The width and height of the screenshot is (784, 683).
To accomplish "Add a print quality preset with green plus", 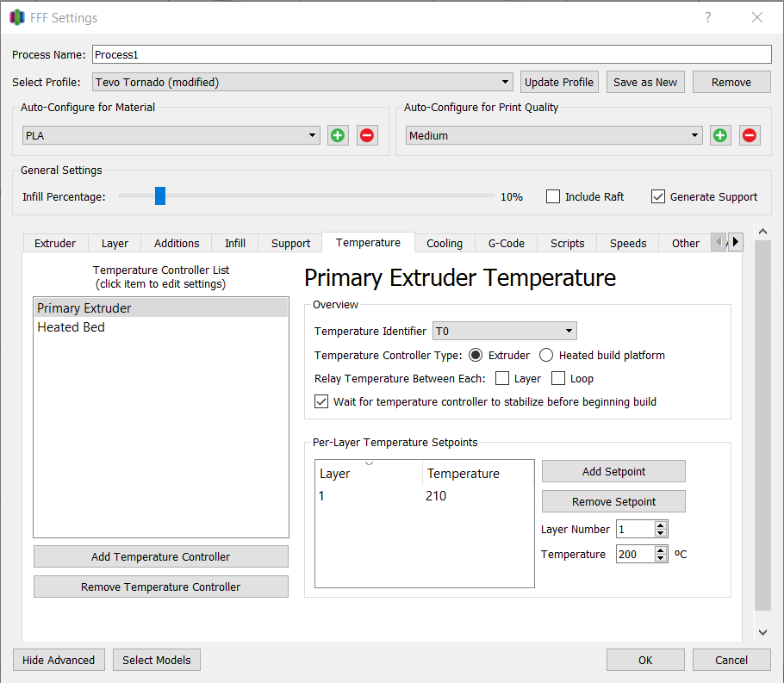I will pos(720,135).
